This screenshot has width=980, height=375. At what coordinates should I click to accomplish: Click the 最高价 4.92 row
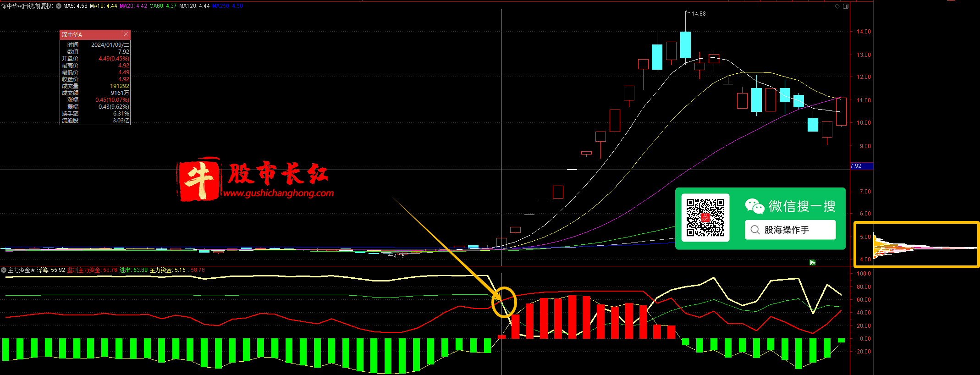pos(95,66)
